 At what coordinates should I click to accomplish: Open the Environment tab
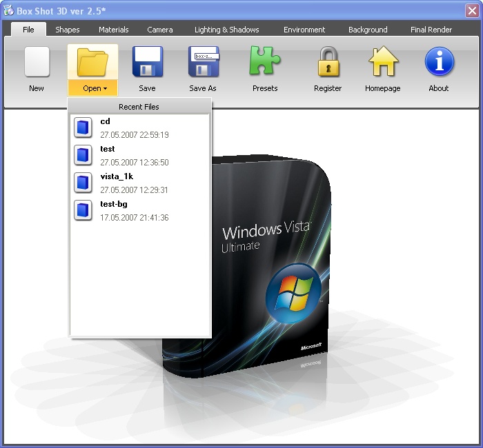tap(304, 30)
